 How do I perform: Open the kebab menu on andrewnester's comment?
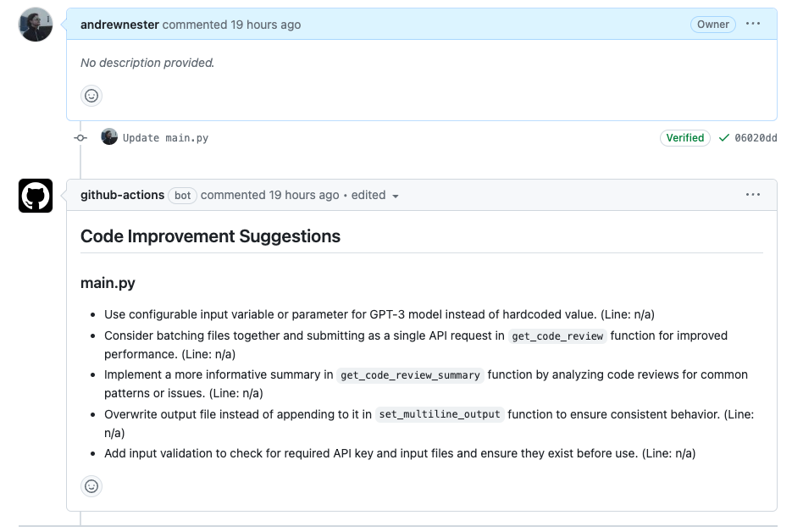[x=752, y=25]
